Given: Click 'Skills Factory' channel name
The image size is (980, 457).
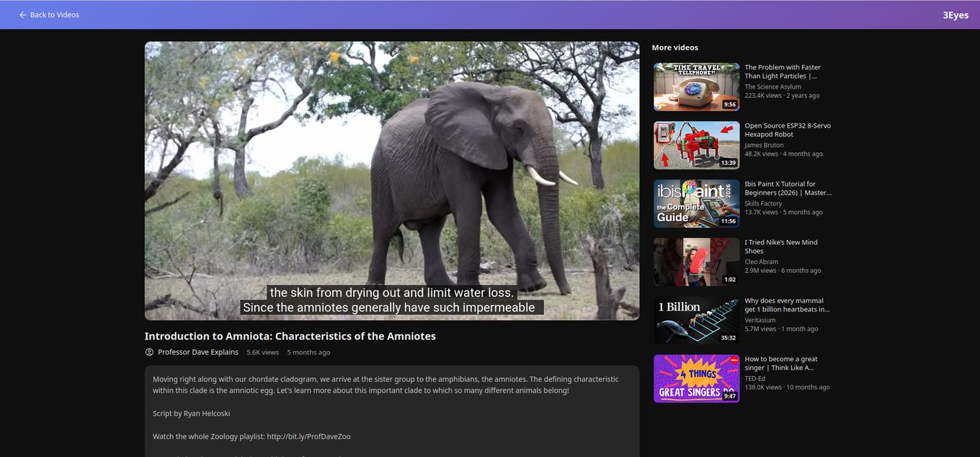Looking at the screenshot, I should click(763, 204).
